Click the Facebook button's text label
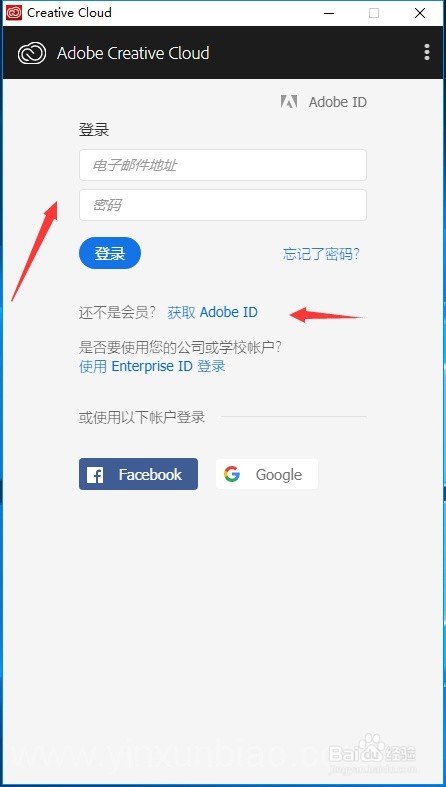Viewport: 446px width, 787px height. (x=150, y=474)
